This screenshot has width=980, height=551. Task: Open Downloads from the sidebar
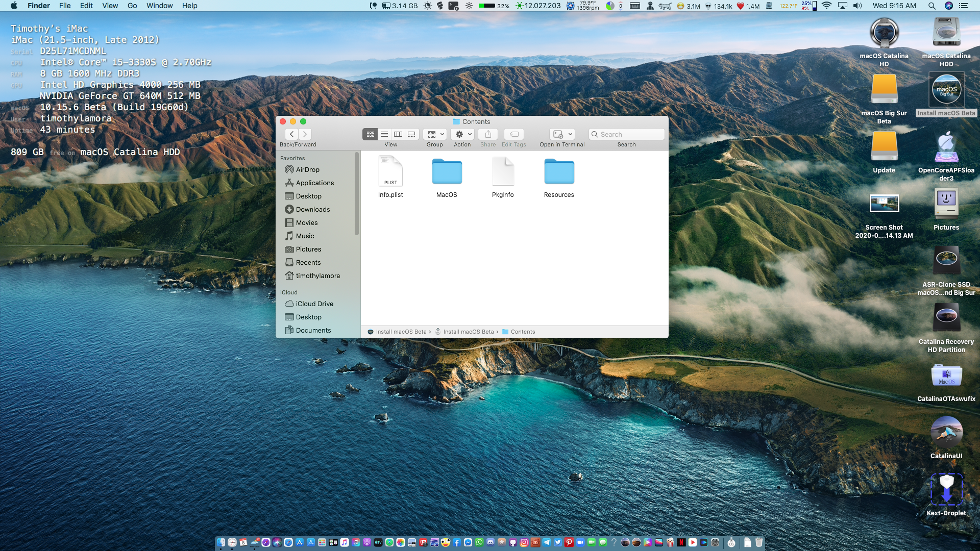312,209
